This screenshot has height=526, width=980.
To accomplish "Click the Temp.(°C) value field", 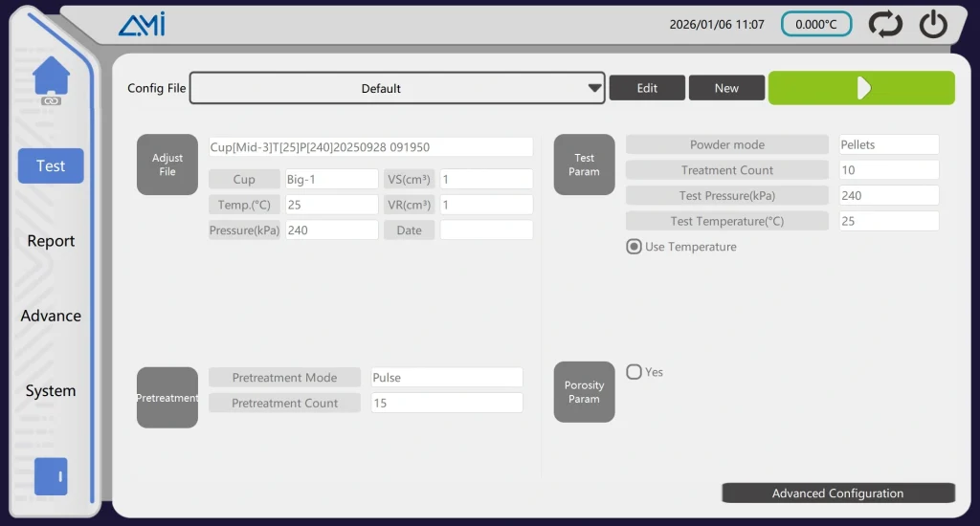I will 332,205.
